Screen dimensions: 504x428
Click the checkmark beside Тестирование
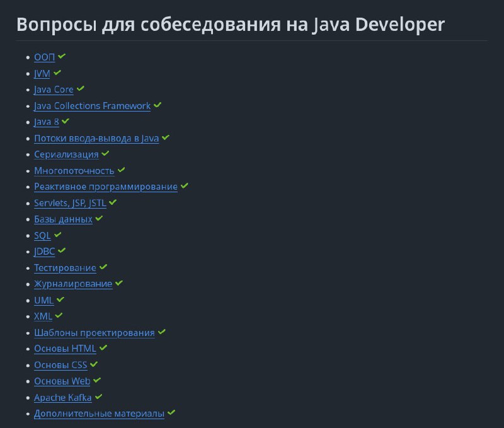point(103,267)
